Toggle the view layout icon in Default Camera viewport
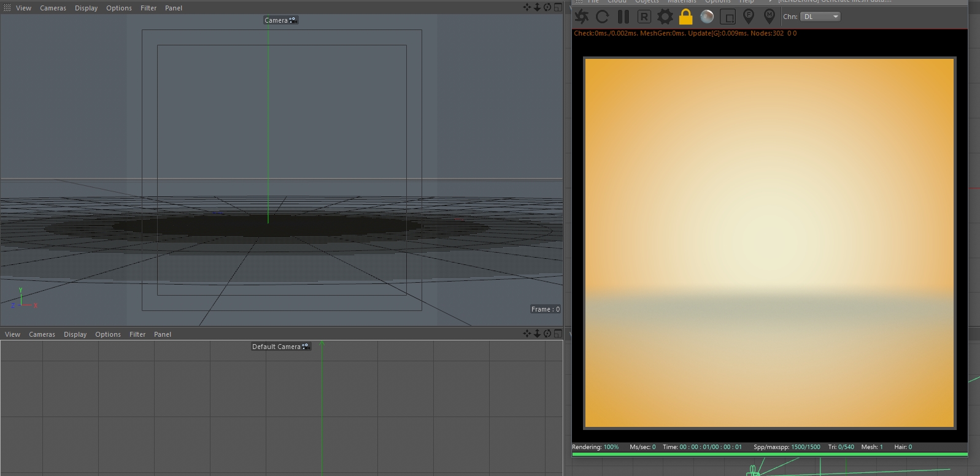The width and height of the screenshot is (980, 476). pos(558,334)
